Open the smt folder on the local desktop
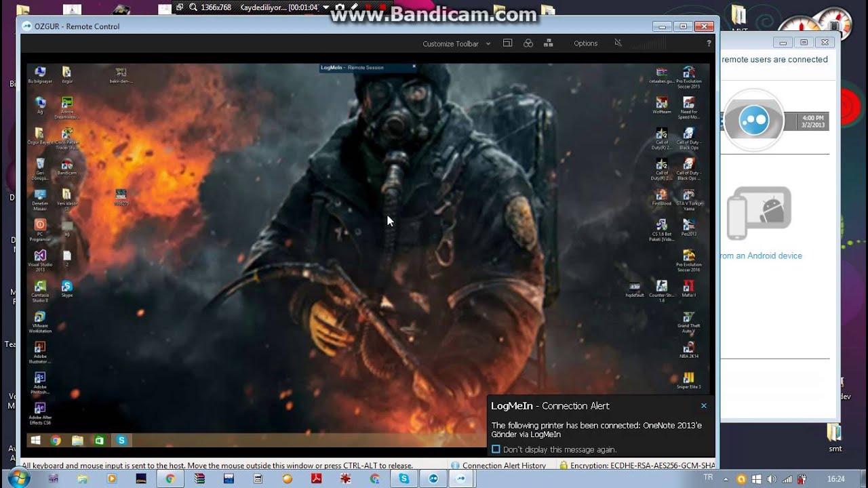Image resolution: width=868 pixels, height=488 pixels. tap(835, 438)
